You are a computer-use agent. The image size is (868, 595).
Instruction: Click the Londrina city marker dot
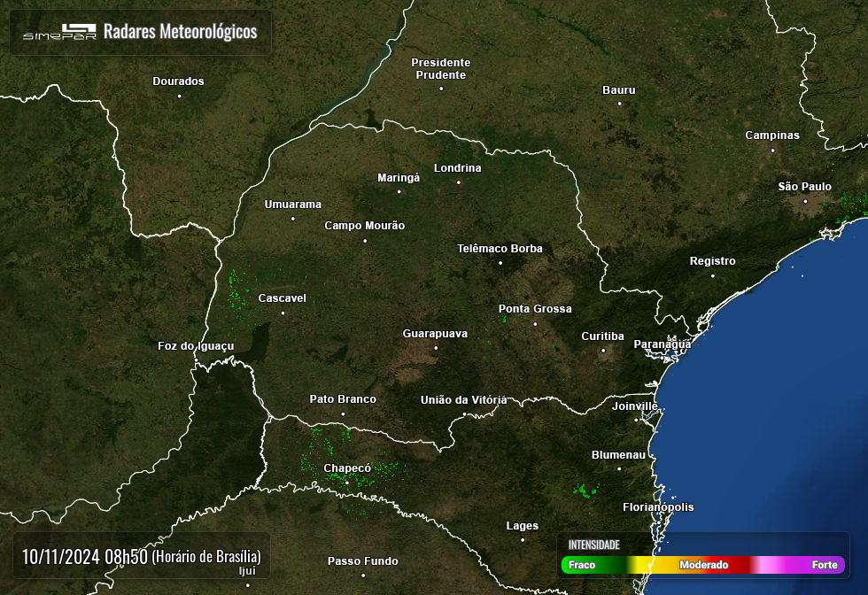click(x=458, y=182)
